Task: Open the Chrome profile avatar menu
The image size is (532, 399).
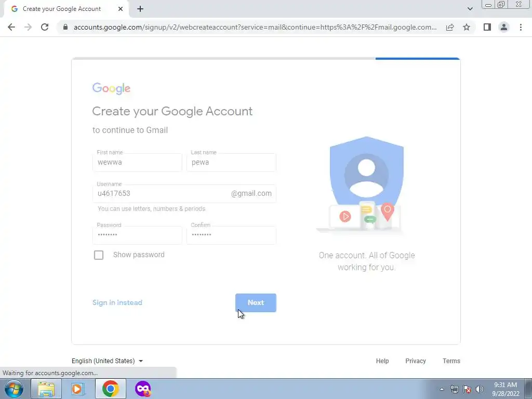Action: coord(504,27)
